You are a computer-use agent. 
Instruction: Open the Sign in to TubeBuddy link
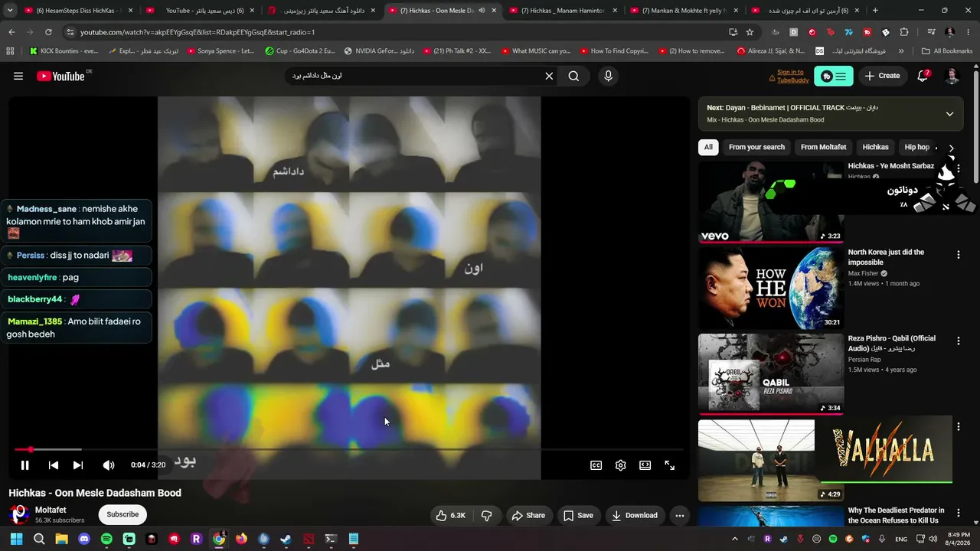pyautogui.click(x=789, y=76)
